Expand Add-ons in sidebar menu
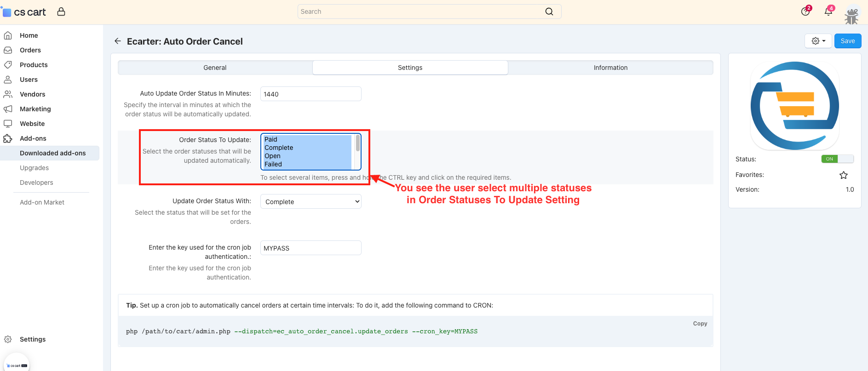Image resolution: width=868 pixels, height=371 pixels. point(33,138)
